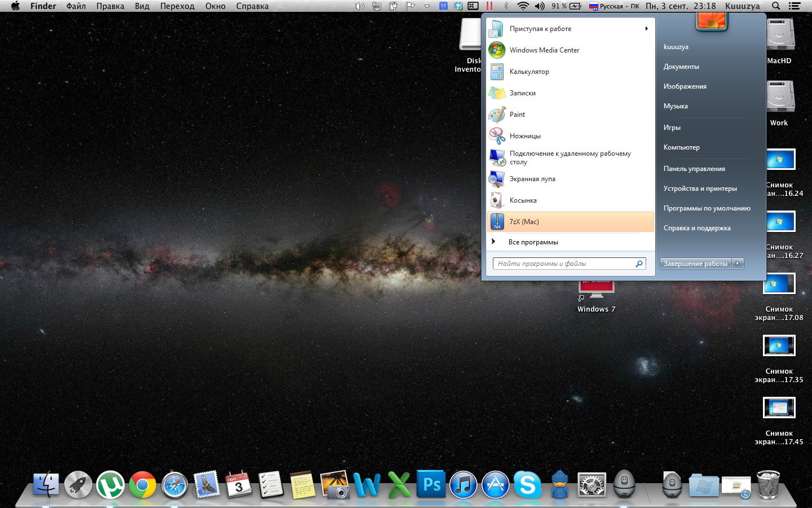812x508 pixels.
Task: Open Игры in the Start menu
Action: (672, 128)
